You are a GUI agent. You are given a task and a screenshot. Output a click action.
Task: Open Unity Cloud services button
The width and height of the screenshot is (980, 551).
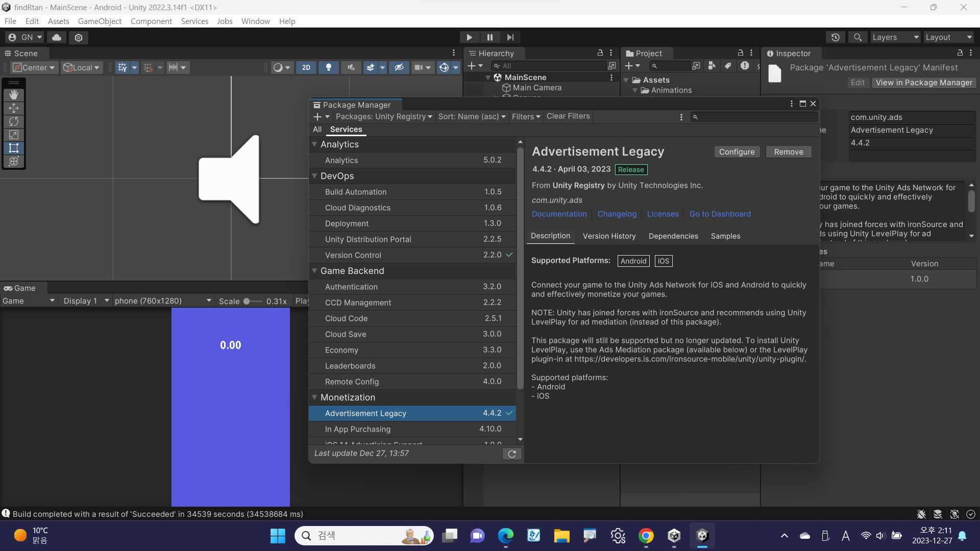(x=57, y=37)
